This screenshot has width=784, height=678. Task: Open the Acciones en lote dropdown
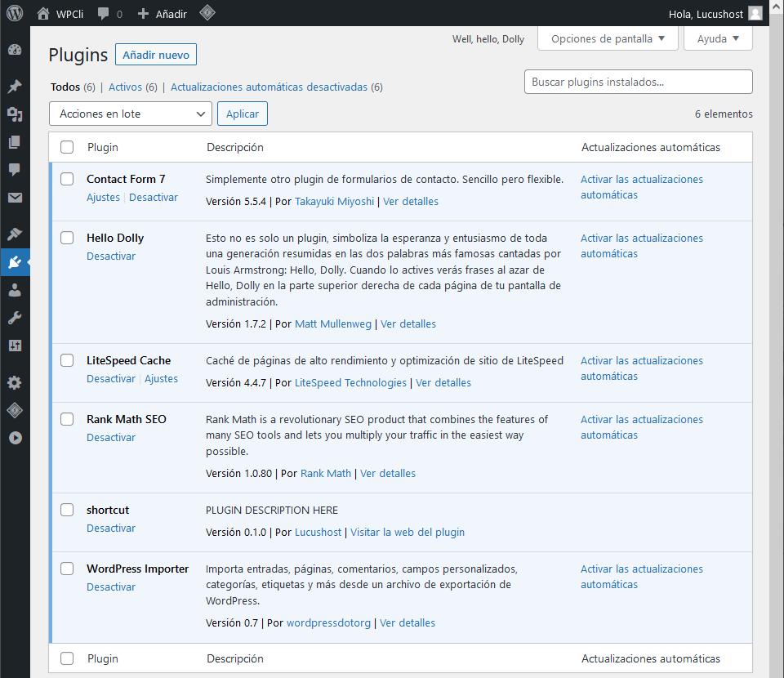tap(131, 114)
